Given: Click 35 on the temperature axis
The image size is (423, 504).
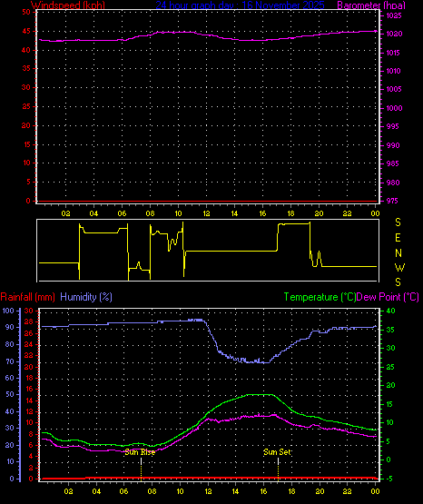Looking at the screenshot, I should (x=390, y=330).
